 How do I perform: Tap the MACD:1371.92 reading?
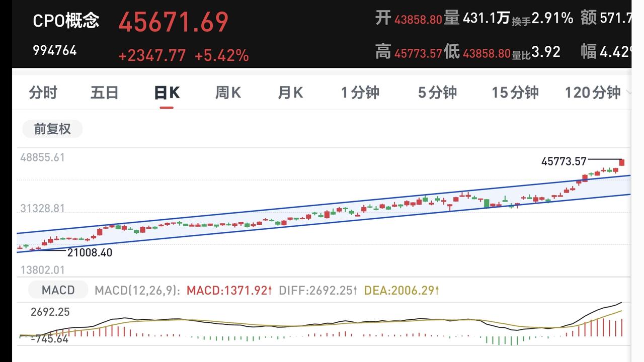[x=229, y=290]
